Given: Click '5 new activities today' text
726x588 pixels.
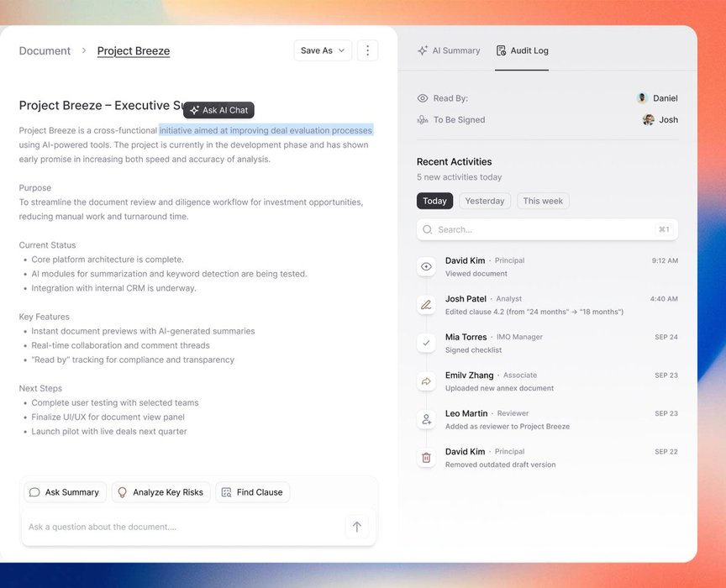Looking at the screenshot, I should (460, 177).
